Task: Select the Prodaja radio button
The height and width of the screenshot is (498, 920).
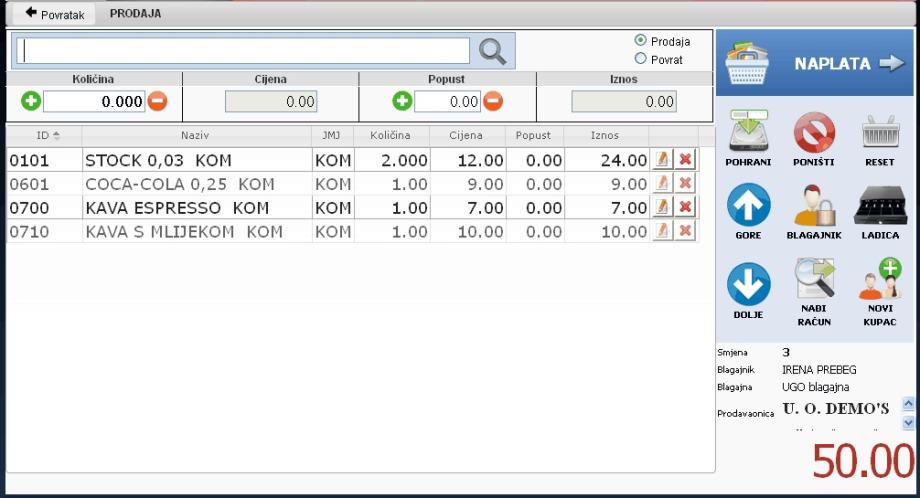Action: (x=640, y=40)
